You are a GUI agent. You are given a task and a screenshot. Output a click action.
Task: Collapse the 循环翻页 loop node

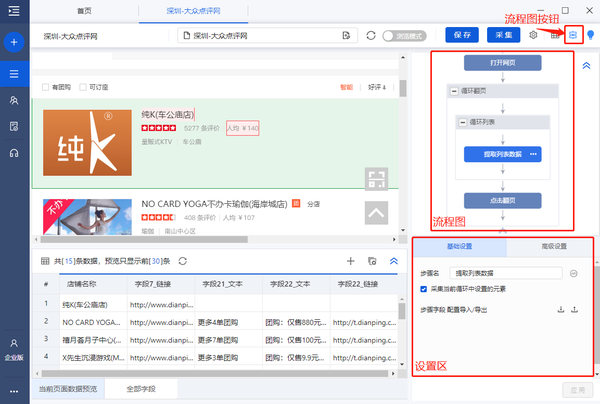(454, 91)
